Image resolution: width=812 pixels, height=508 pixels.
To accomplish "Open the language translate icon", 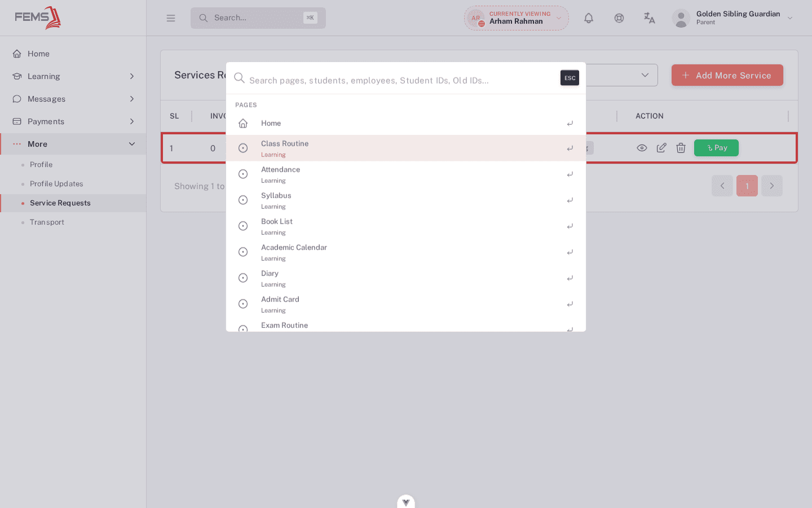I will pos(650,18).
